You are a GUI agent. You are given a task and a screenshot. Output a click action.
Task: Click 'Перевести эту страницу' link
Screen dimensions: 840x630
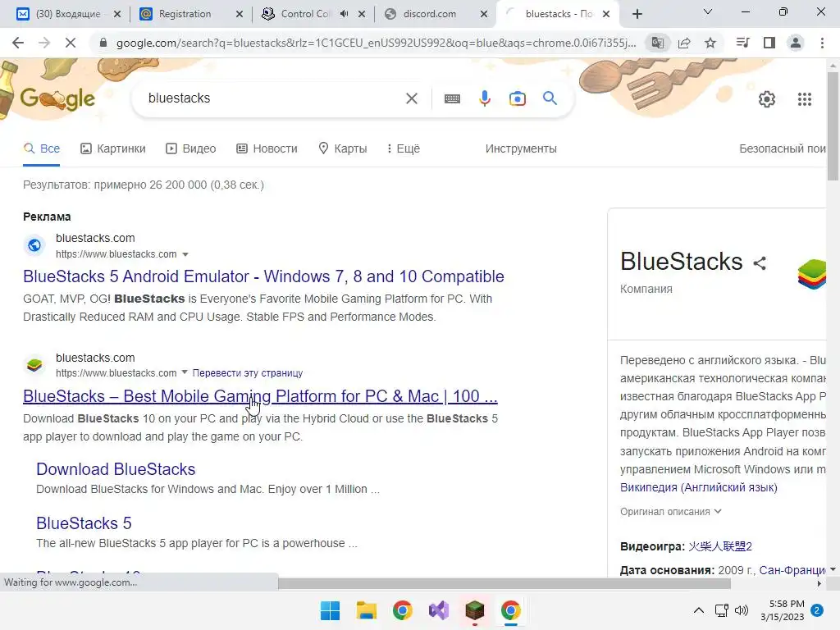click(248, 373)
